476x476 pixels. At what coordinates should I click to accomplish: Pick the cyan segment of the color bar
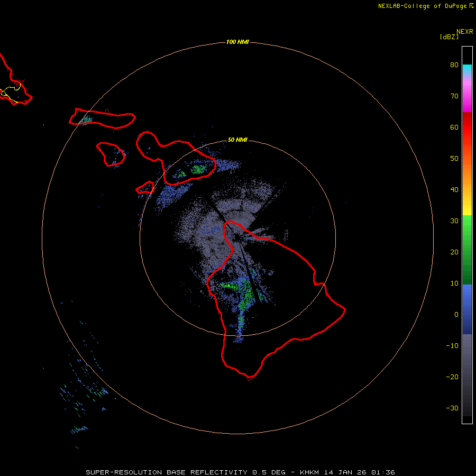click(467, 68)
